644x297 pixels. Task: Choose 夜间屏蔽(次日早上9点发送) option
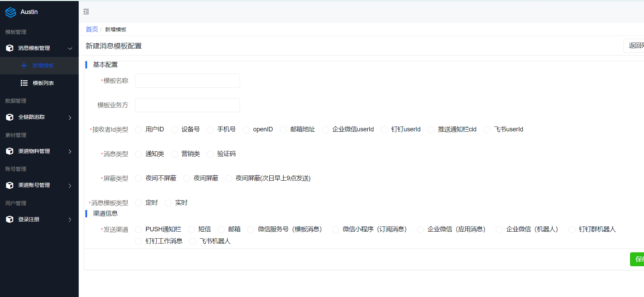point(229,179)
